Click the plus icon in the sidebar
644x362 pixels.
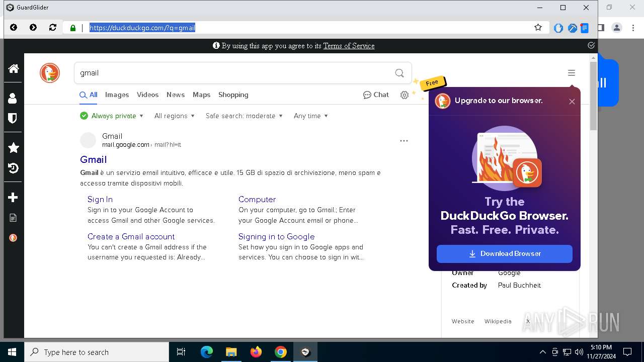coord(14,198)
